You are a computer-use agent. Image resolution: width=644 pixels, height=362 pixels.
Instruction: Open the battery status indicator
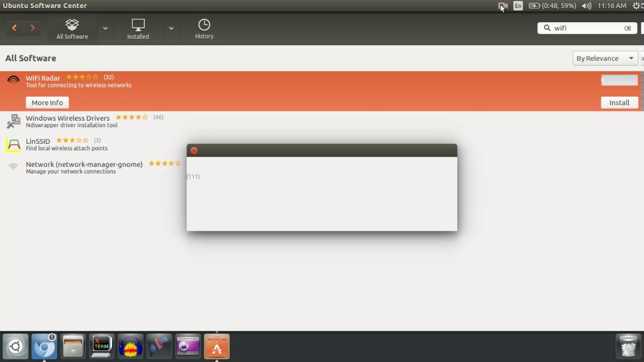click(552, 6)
